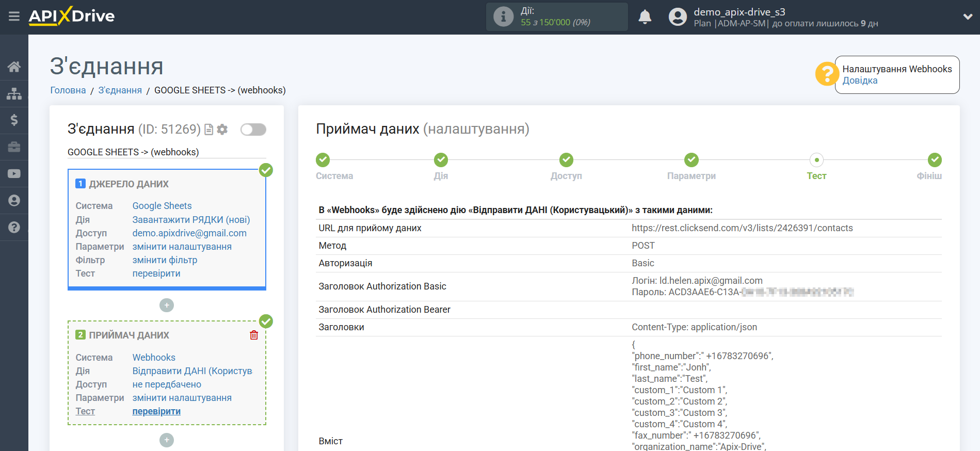Click receiver bold перевірити link
Image resolution: width=980 pixels, height=451 pixels.
156,411
